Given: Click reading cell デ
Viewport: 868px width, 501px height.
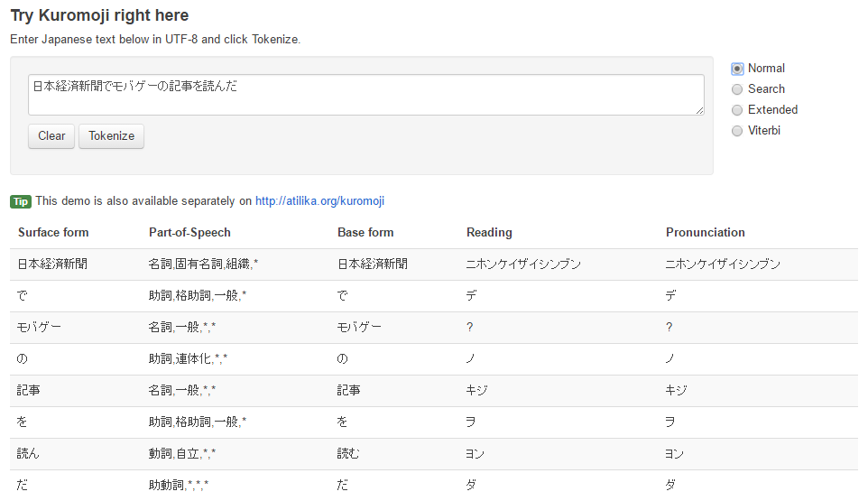Looking at the screenshot, I should (x=471, y=295).
